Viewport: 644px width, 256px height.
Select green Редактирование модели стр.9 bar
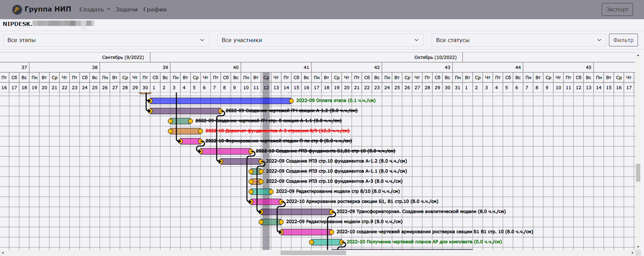(x=271, y=222)
